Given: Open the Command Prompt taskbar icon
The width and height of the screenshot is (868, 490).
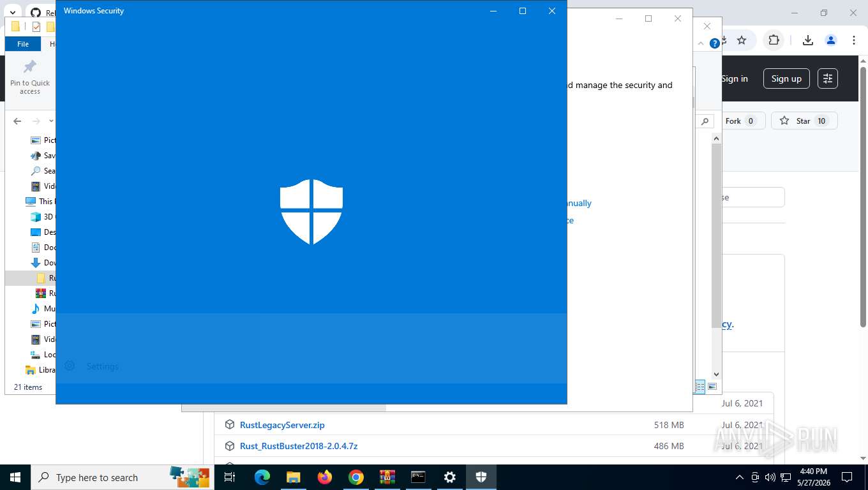Looking at the screenshot, I should click(x=418, y=477).
